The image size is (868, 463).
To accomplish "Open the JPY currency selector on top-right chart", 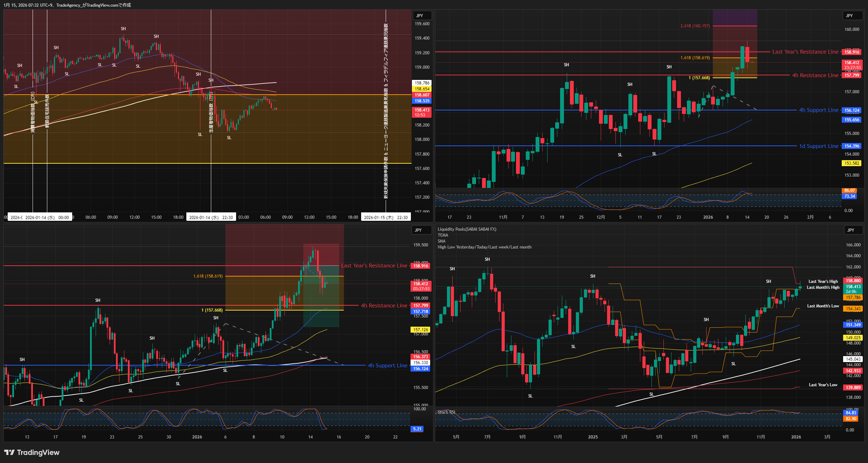I will click(x=849, y=16).
